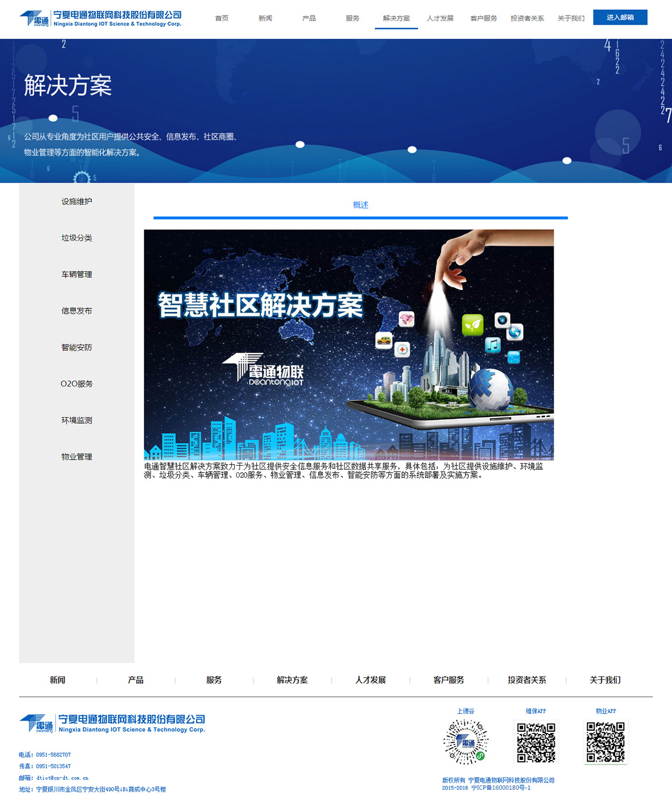672x807 pixels.
Task: Select the 概述 tab
Action: point(361,205)
